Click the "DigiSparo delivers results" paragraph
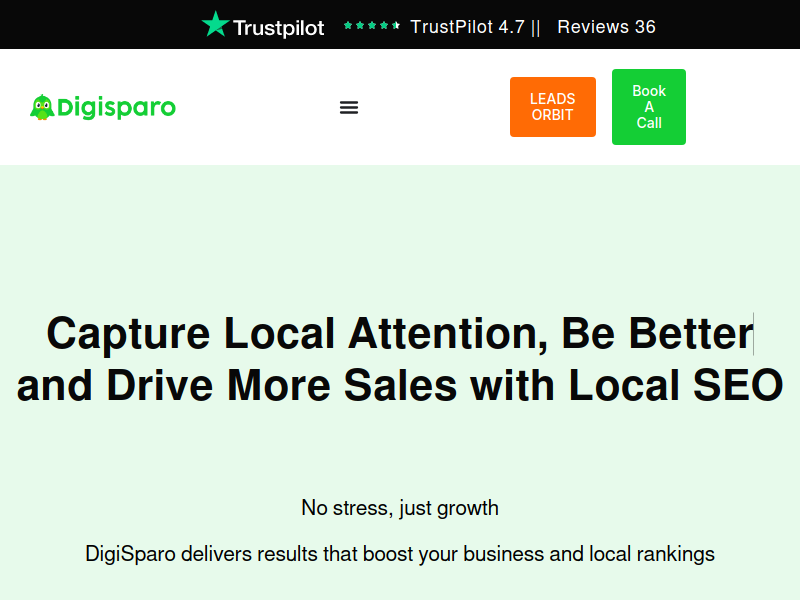800x600 pixels. (400, 553)
